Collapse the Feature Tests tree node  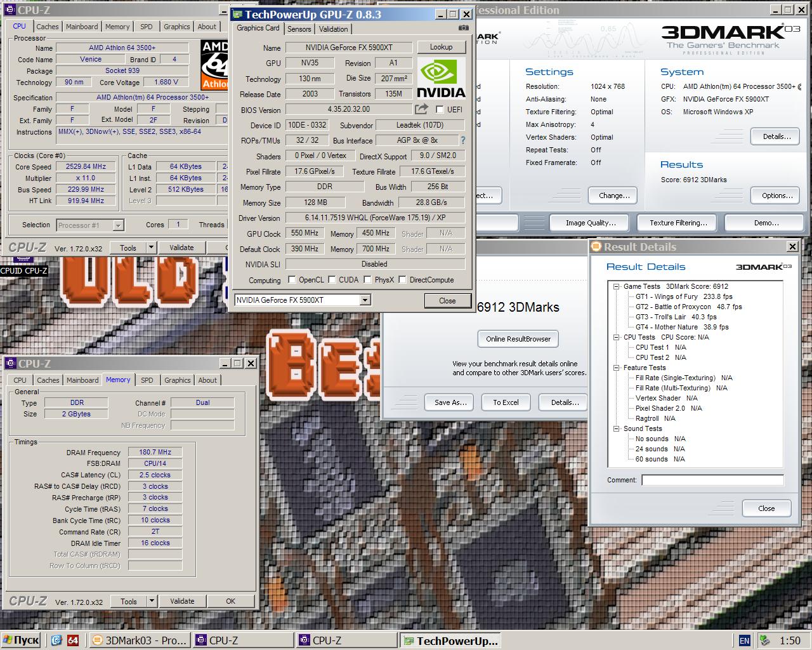click(x=616, y=368)
